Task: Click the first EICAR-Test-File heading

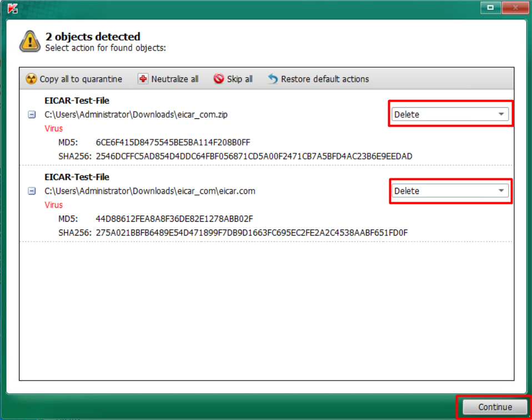Action: (x=77, y=101)
